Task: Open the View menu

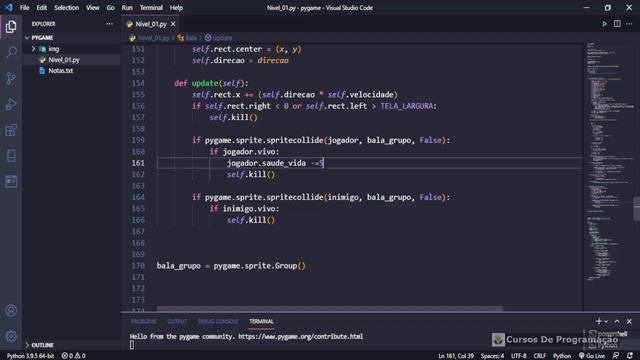Action: 93,8
